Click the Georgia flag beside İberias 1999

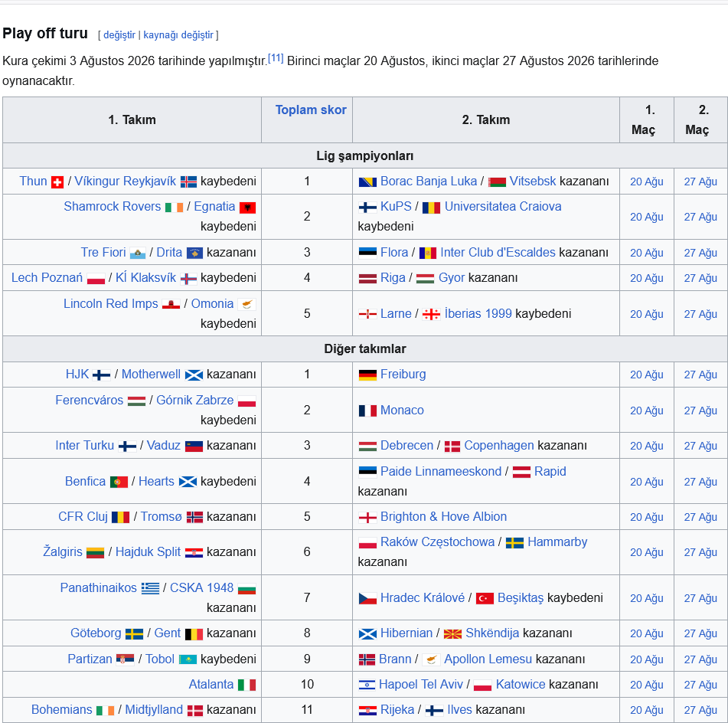tap(431, 315)
